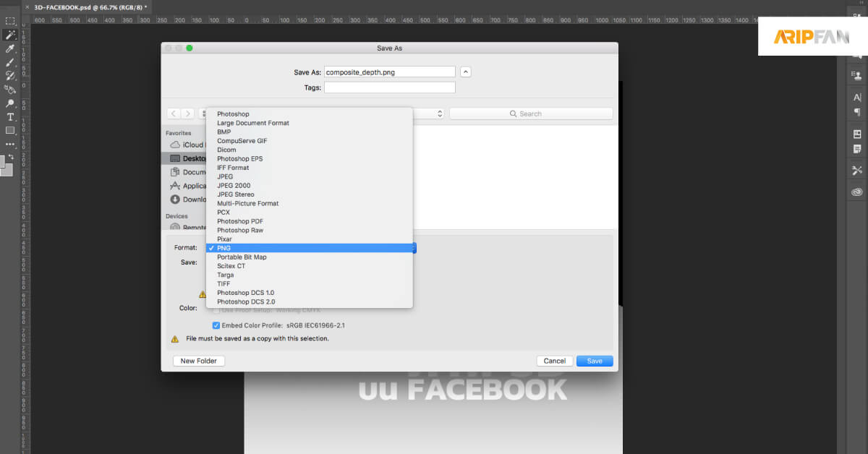The width and height of the screenshot is (868, 454).
Task: Open the folder location pop-up arrows
Action: [x=439, y=113]
